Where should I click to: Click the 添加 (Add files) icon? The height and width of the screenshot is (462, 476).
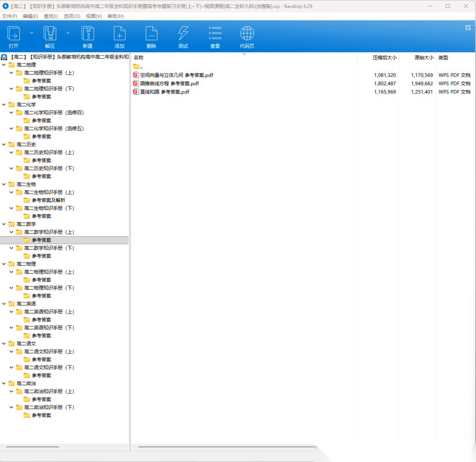[x=119, y=34]
